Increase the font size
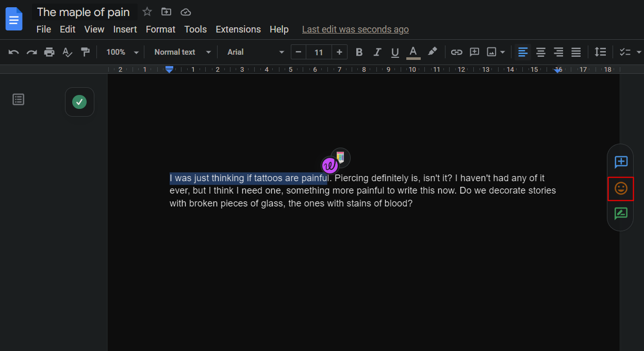Screen dimensions: 644x351 click(x=339, y=52)
